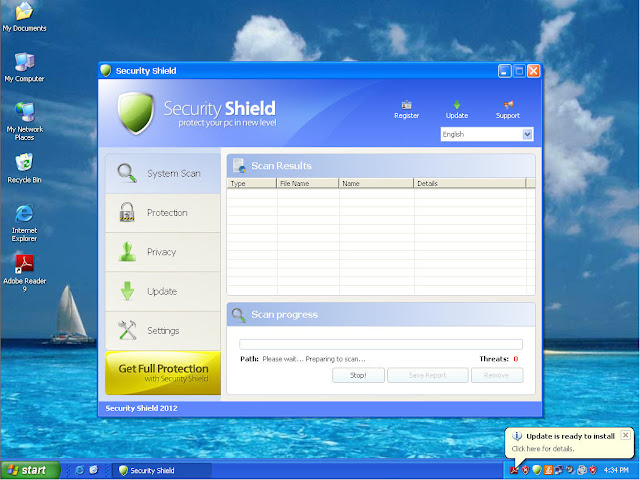Click the Get Full Protection button

click(163, 373)
